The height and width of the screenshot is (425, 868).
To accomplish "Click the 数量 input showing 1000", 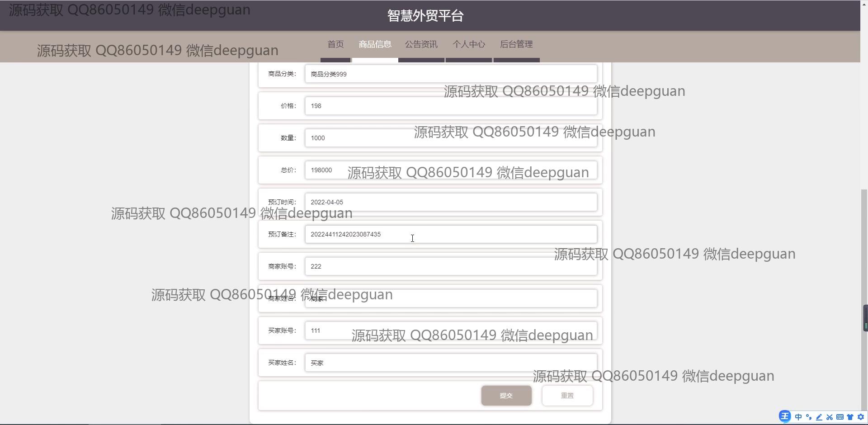I will 357,138.
